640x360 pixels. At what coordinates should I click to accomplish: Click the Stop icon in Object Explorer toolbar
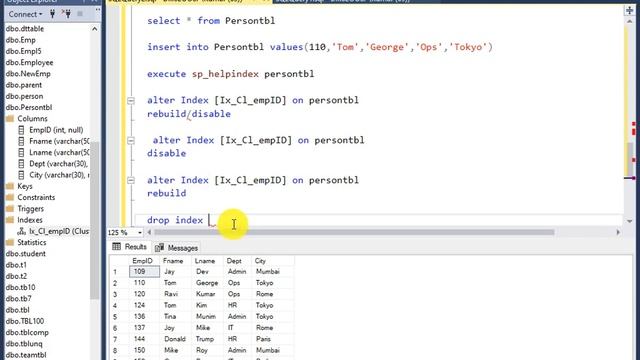coord(80,14)
